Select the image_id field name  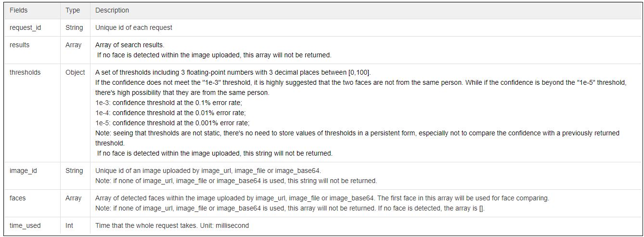23,171
